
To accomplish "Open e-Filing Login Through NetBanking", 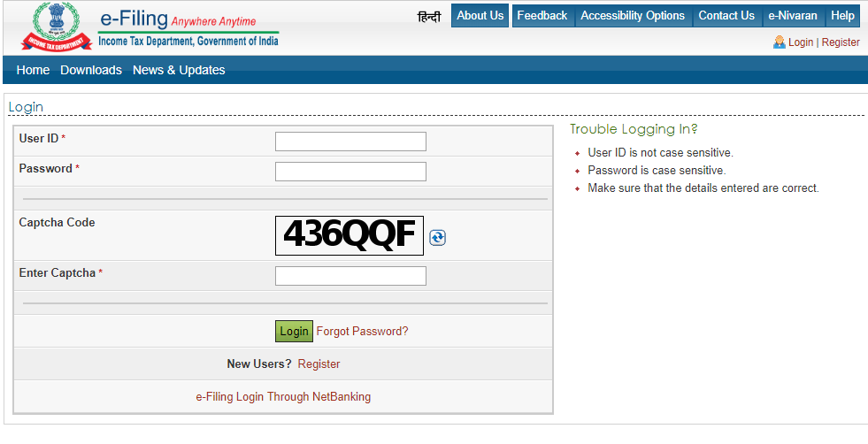I will pyautogui.click(x=283, y=396).
